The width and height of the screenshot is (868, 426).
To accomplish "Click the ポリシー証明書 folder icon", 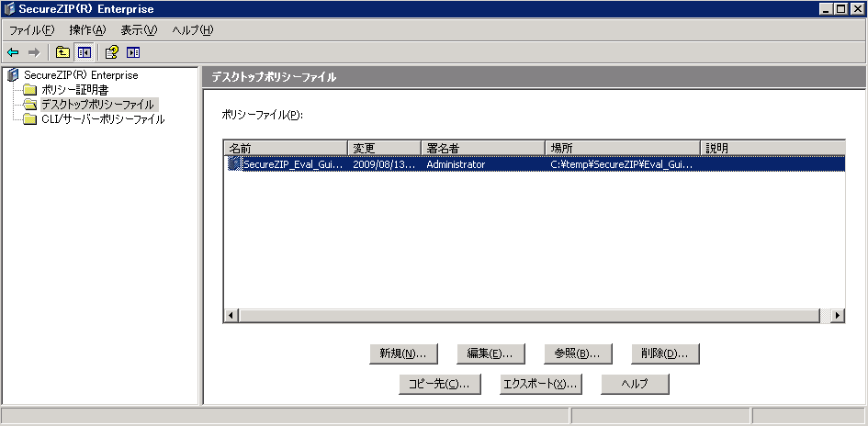I will tap(31, 90).
